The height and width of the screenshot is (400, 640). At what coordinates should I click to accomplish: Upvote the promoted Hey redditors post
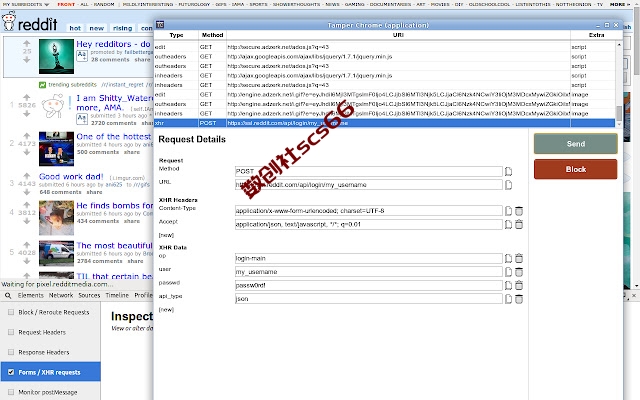[x=27, y=43]
